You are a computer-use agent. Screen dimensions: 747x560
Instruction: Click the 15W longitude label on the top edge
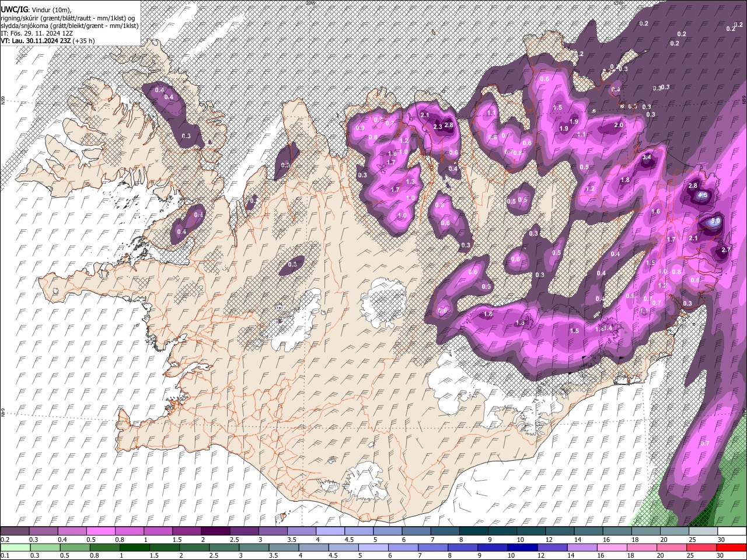tap(618, 3)
